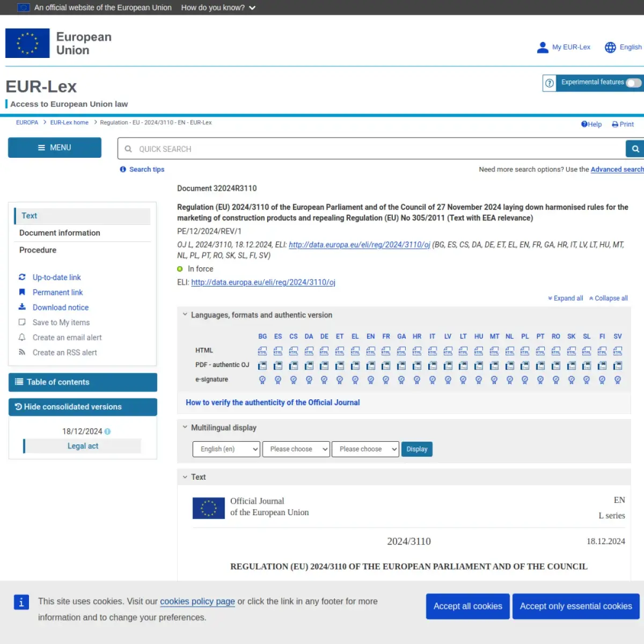The height and width of the screenshot is (644, 644).
Task: Open the Table of contents panel
Action: tap(83, 382)
